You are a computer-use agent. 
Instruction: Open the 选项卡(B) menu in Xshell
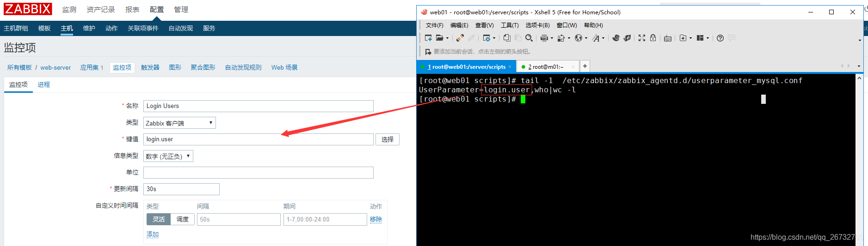[x=537, y=25]
